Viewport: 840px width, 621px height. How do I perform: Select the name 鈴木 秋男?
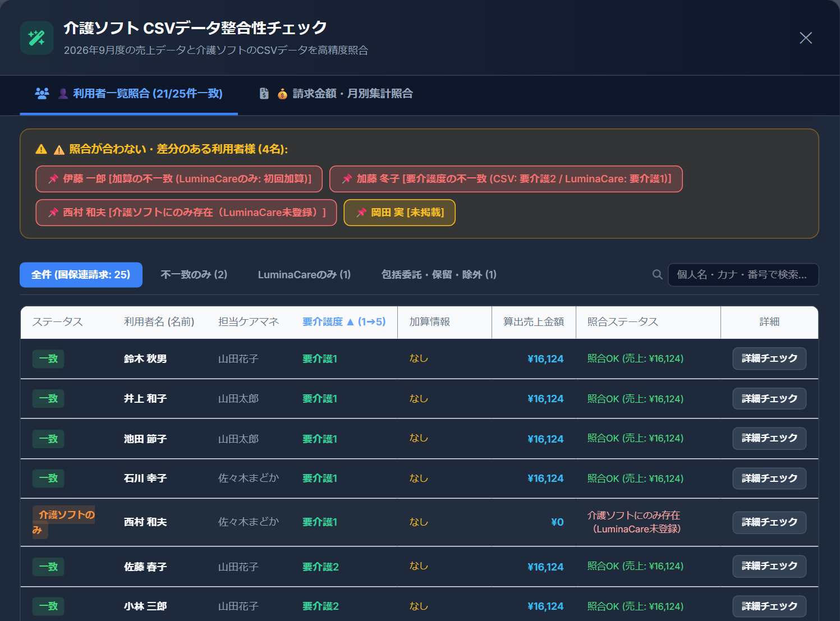pyautogui.click(x=145, y=359)
